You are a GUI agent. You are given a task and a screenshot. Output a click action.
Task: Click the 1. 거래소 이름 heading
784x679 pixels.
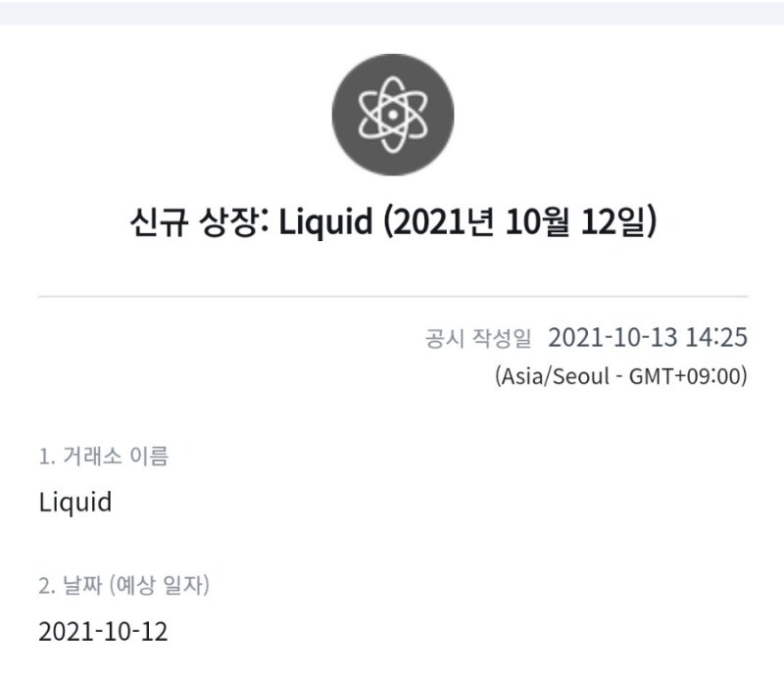[104, 456]
